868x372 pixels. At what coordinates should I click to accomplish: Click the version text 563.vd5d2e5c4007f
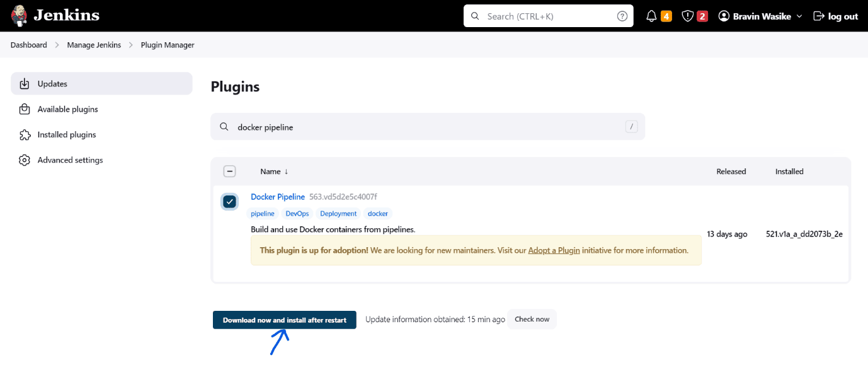click(x=343, y=197)
